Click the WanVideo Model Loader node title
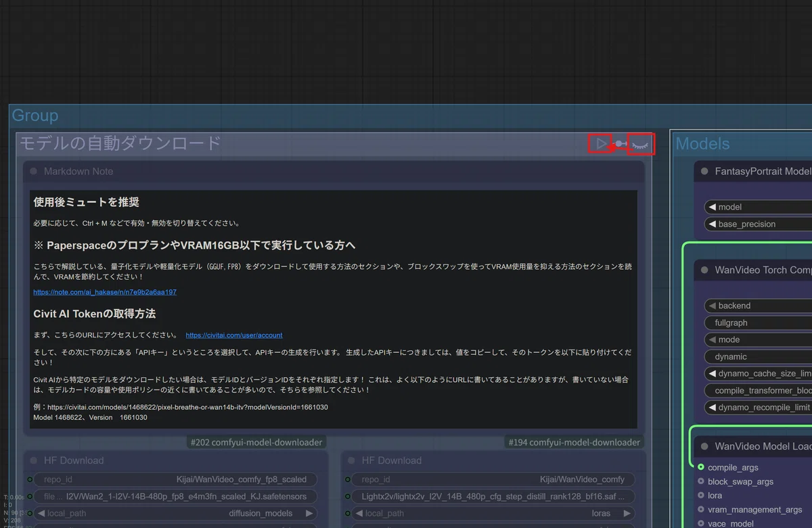 click(763, 446)
